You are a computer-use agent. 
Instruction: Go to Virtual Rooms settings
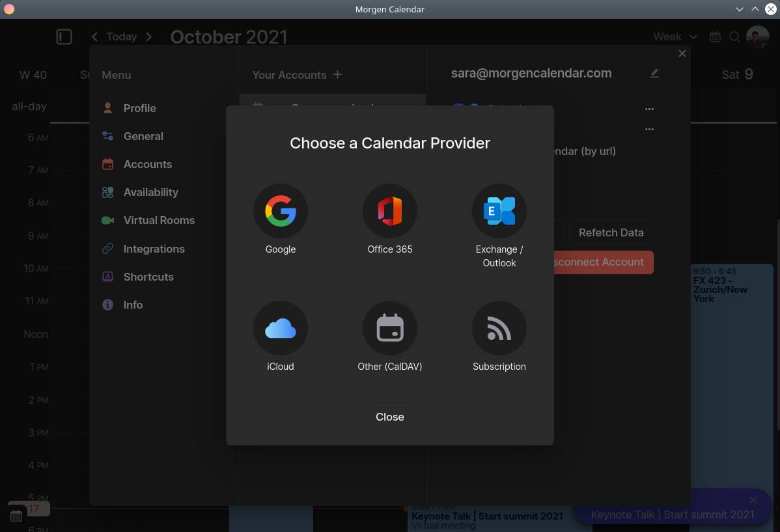159,220
